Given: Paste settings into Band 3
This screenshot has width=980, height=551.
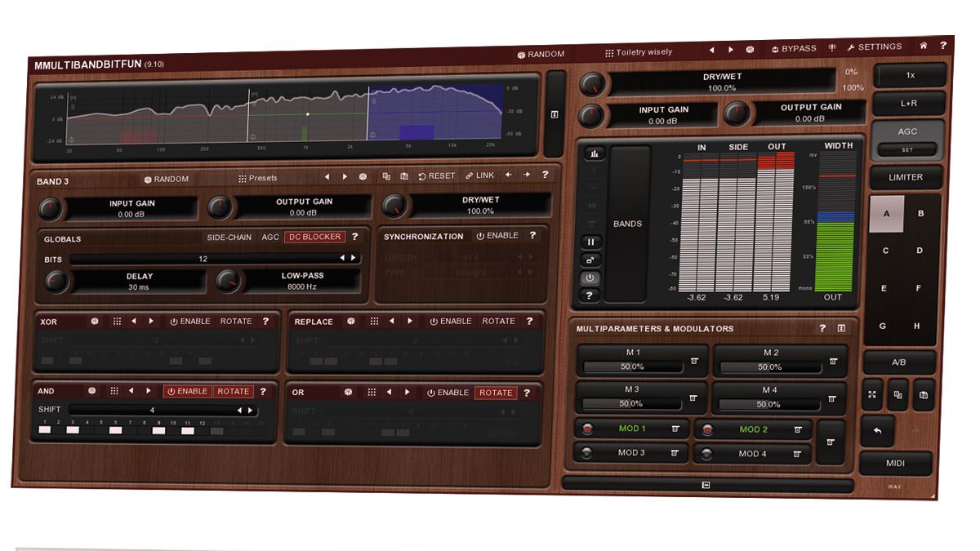Looking at the screenshot, I should [404, 175].
